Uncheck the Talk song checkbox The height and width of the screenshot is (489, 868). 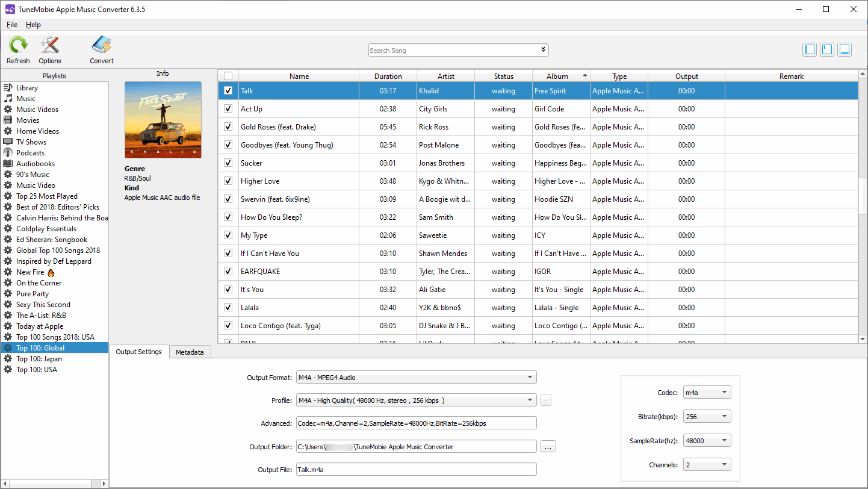228,90
